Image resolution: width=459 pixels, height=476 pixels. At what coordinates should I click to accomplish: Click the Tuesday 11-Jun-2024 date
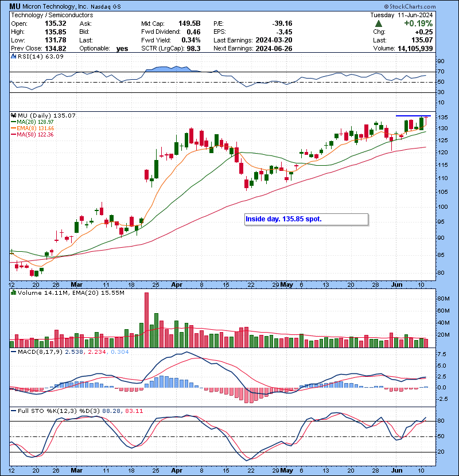401,15
